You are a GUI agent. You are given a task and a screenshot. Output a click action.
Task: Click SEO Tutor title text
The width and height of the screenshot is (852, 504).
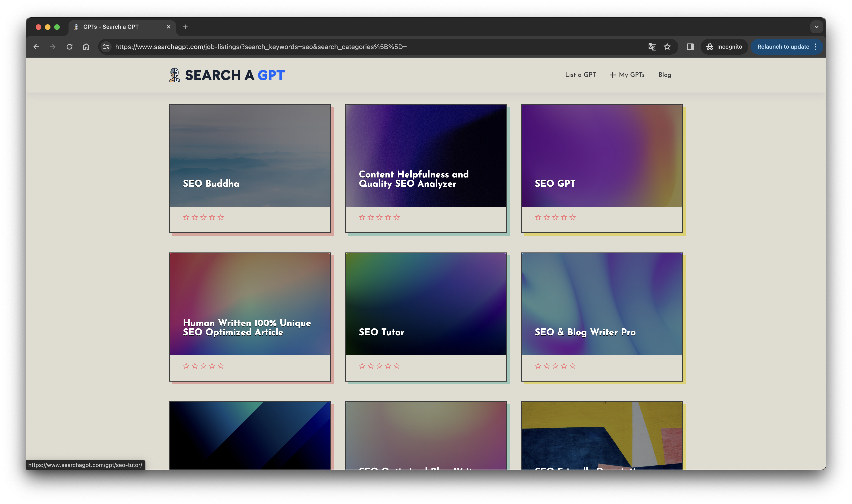[382, 332]
